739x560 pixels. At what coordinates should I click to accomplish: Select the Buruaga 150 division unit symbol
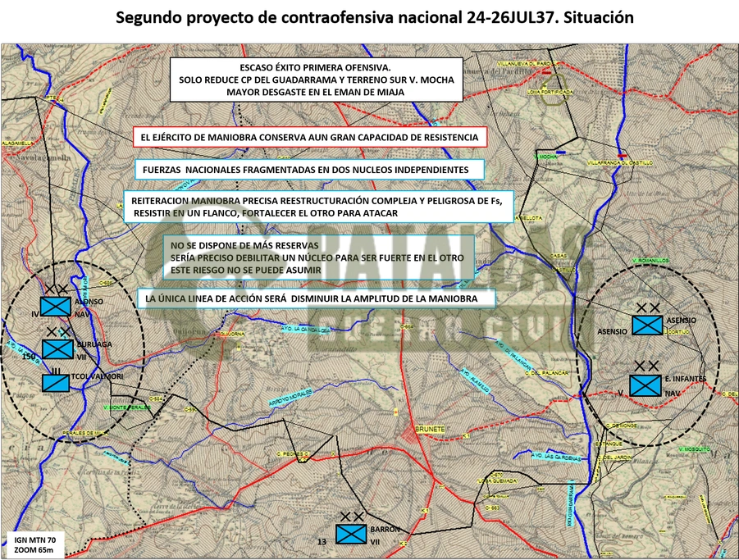point(57,349)
